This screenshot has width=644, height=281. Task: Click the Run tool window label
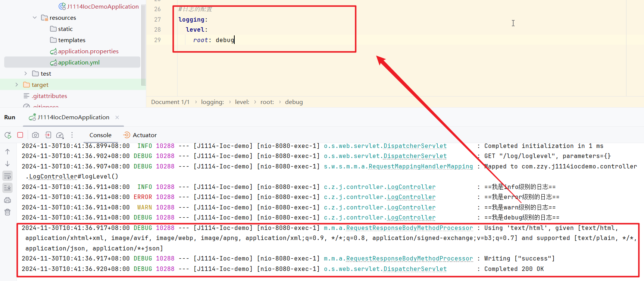point(10,117)
